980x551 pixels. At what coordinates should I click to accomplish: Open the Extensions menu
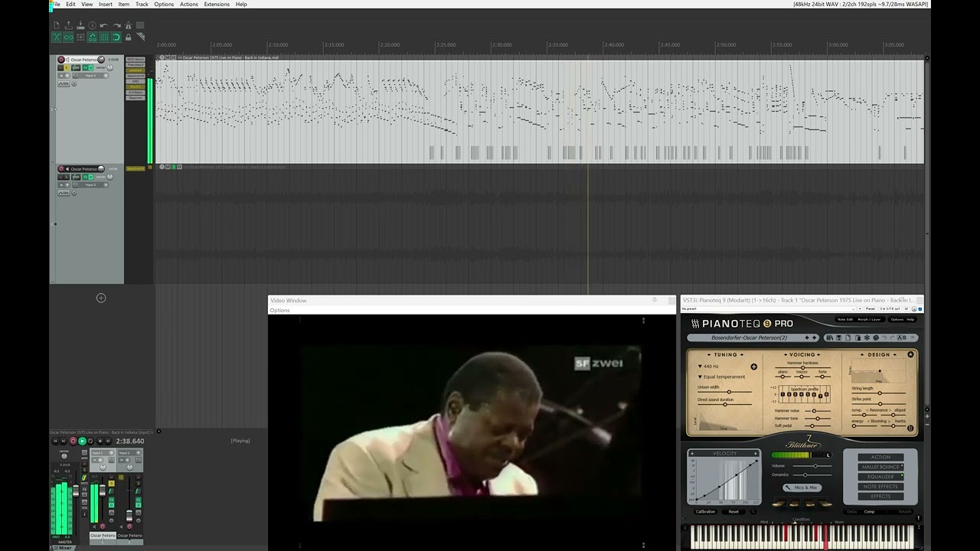pyautogui.click(x=217, y=5)
